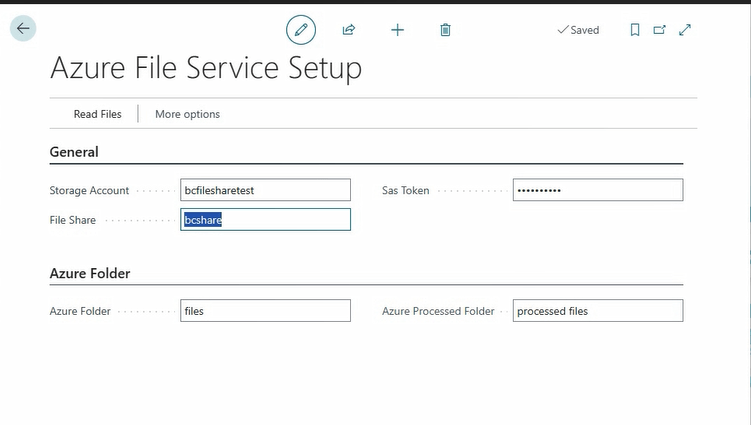
Task: Go back using the left arrow button
Action: 22,29
